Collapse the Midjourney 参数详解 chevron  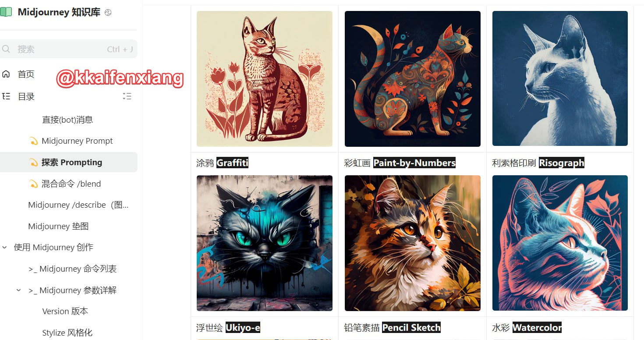tap(19, 290)
